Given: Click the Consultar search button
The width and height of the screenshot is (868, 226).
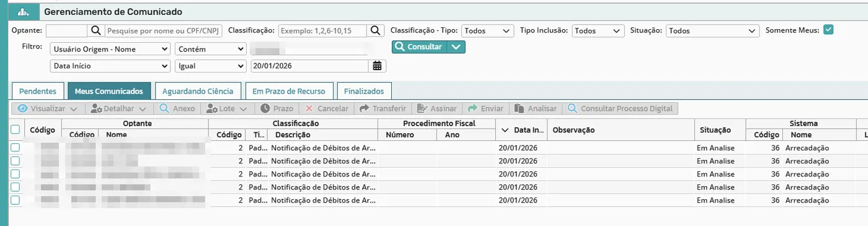Looking at the screenshot, I should tap(420, 47).
